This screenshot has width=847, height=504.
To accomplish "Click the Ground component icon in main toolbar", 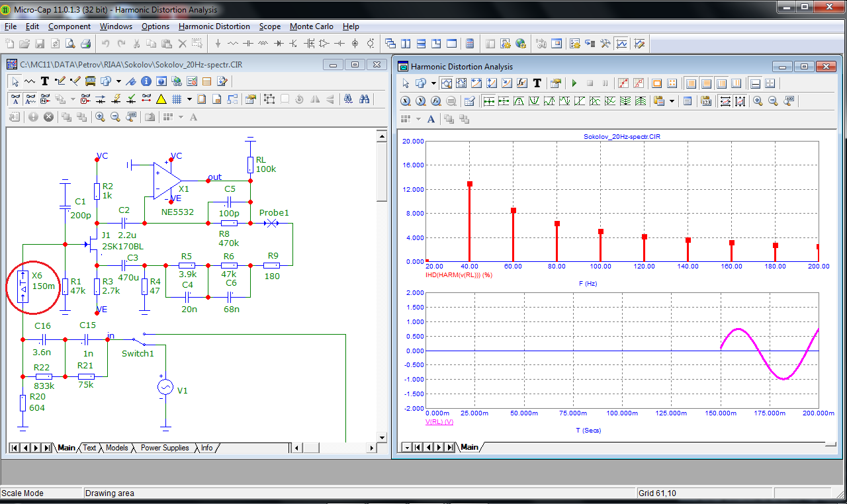I will pyautogui.click(x=218, y=44).
